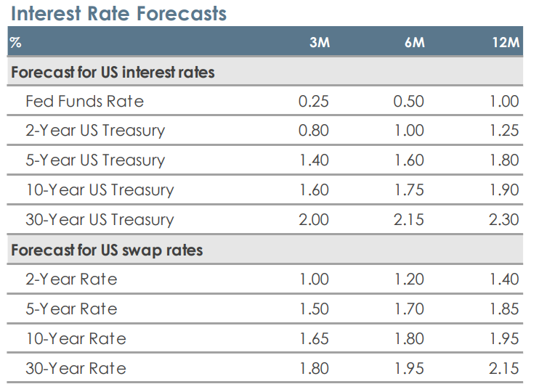Select the Forecast for US interest rates heading
This screenshot has width=539, height=392.
[x=113, y=73]
